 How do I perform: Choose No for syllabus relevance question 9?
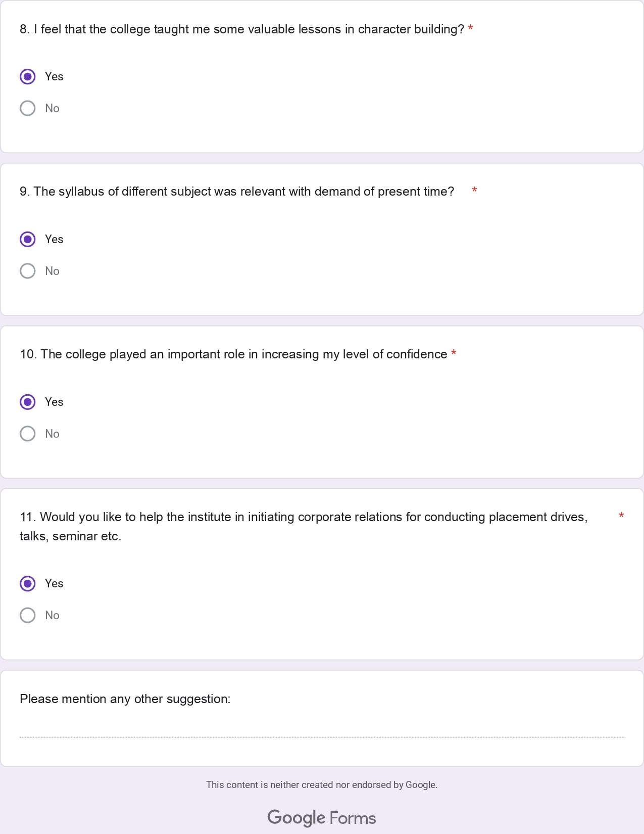click(28, 271)
